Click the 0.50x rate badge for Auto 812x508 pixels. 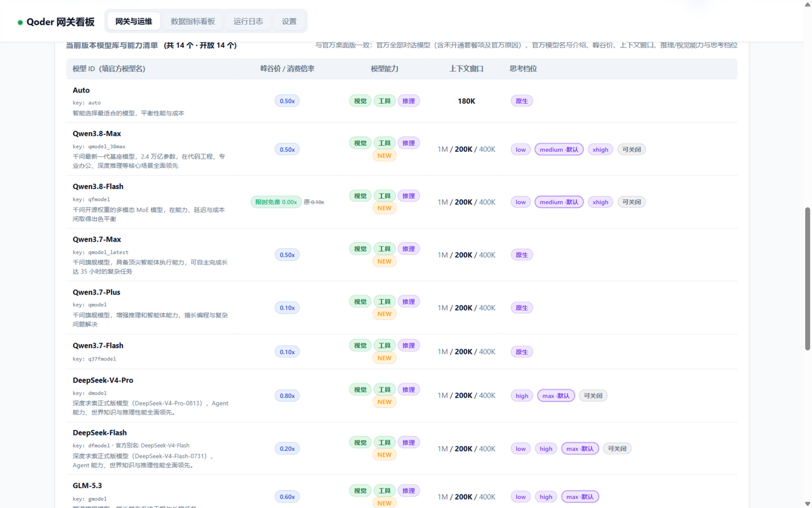tap(287, 101)
